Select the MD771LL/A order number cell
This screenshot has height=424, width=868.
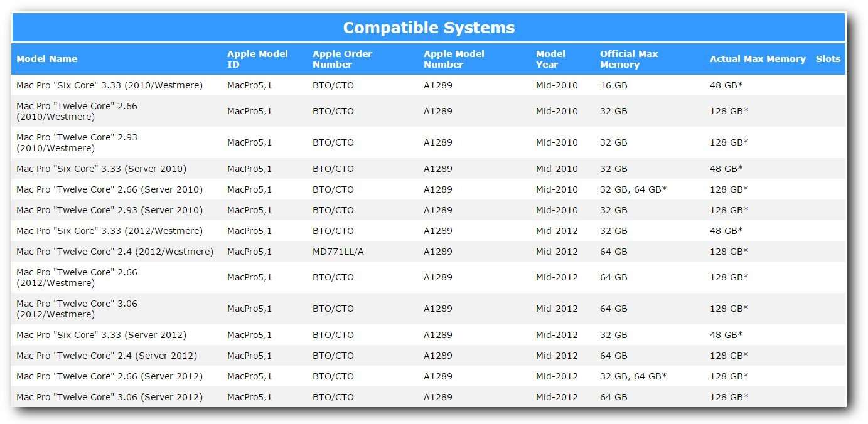[x=338, y=252]
